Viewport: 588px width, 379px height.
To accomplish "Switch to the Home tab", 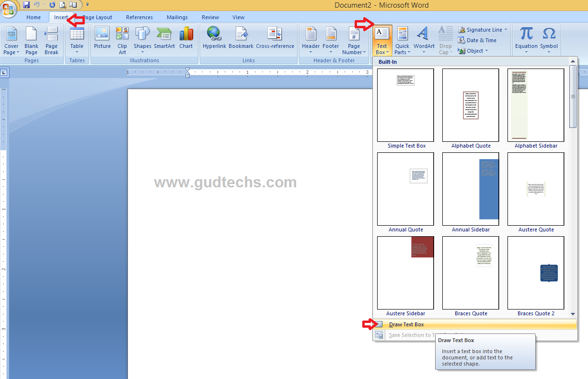I will [34, 17].
